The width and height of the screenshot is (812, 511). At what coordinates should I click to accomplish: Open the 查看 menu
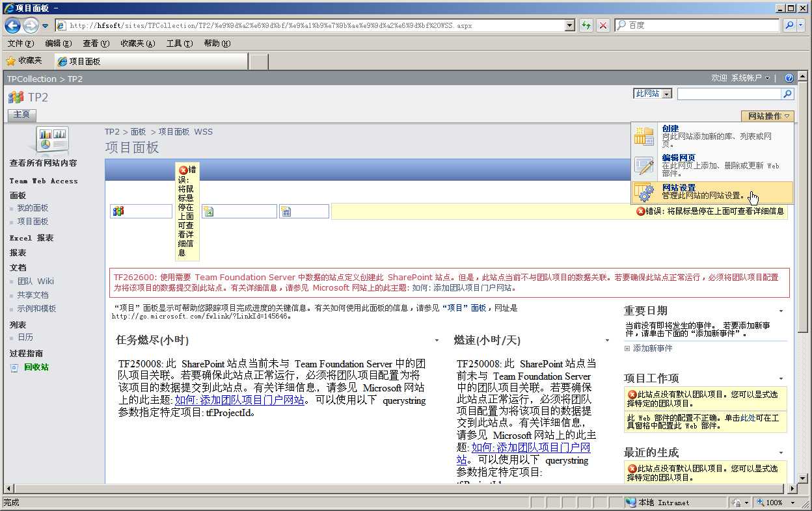[96, 44]
